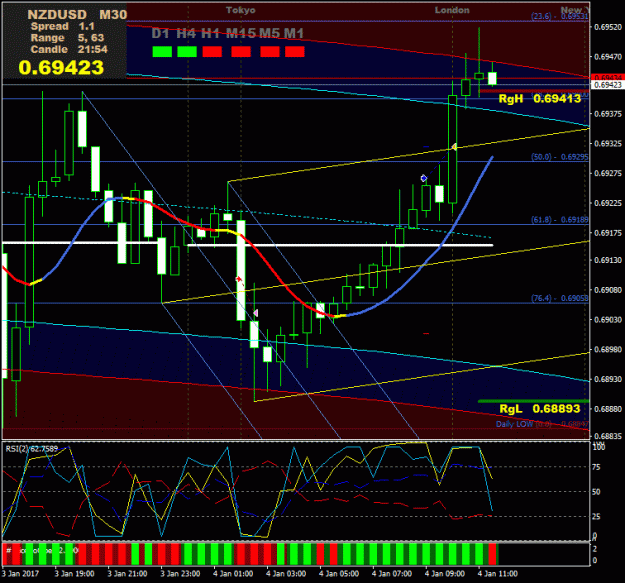
Task: Click the blue diamond marker on chart
Action: [x=424, y=178]
